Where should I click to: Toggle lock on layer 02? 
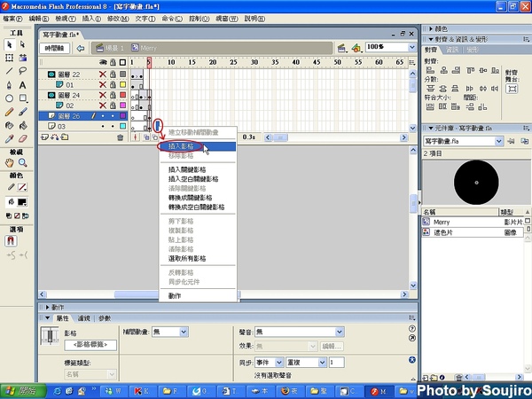pyautogui.click(x=113, y=106)
